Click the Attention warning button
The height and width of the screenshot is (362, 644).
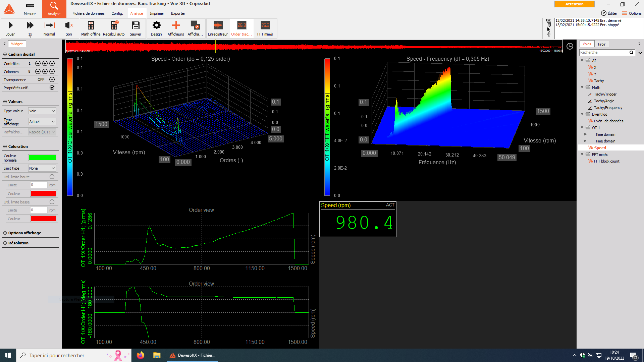click(574, 4)
